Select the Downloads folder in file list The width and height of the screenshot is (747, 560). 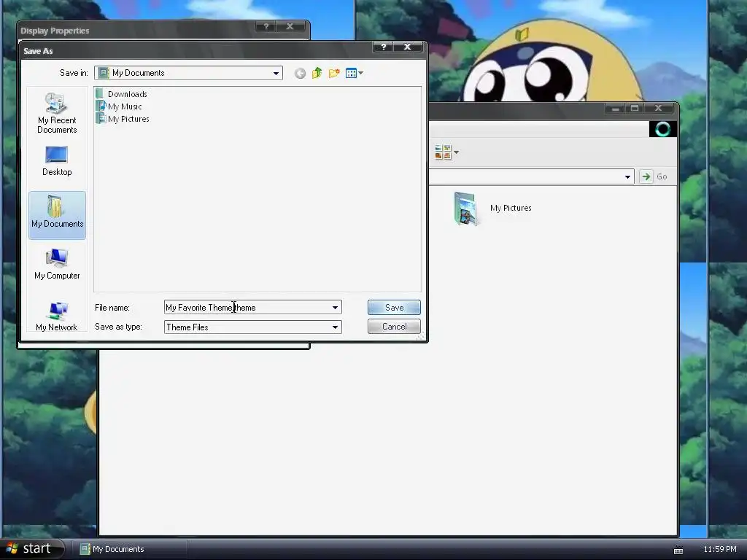[122, 94]
